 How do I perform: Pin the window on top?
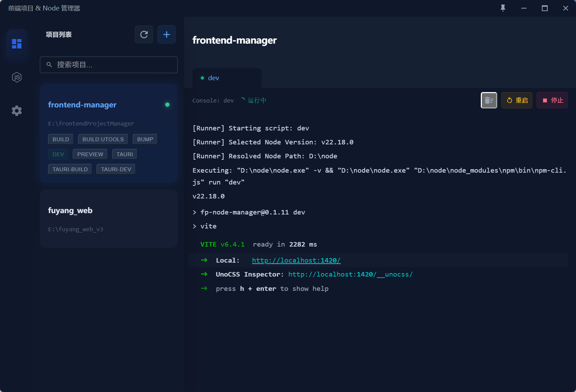(503, 8)
